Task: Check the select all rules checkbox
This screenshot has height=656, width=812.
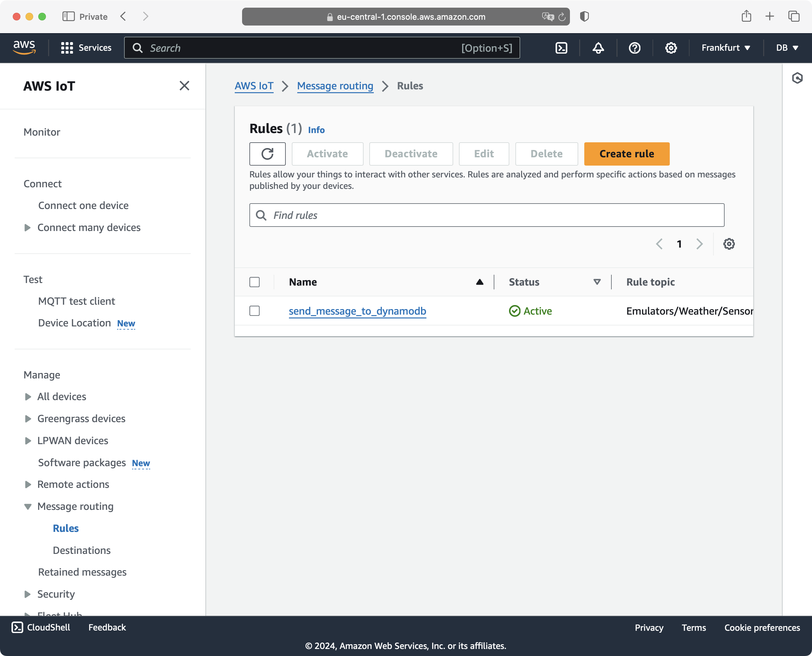Action: 255,281
